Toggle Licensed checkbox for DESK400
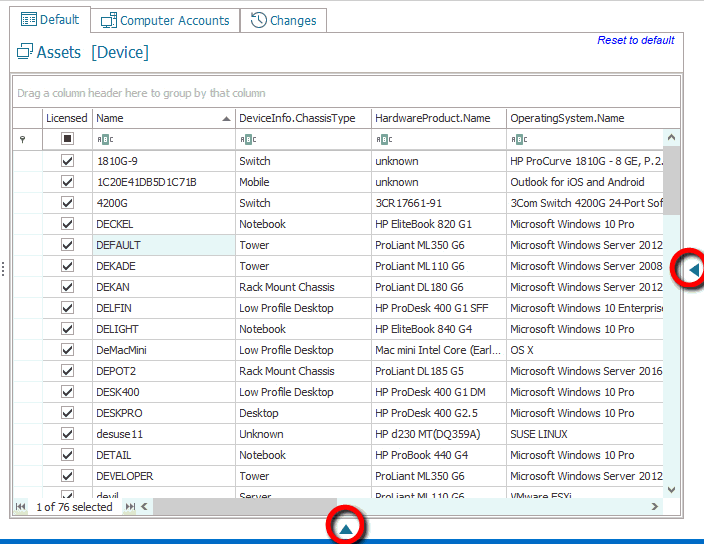 67,392
